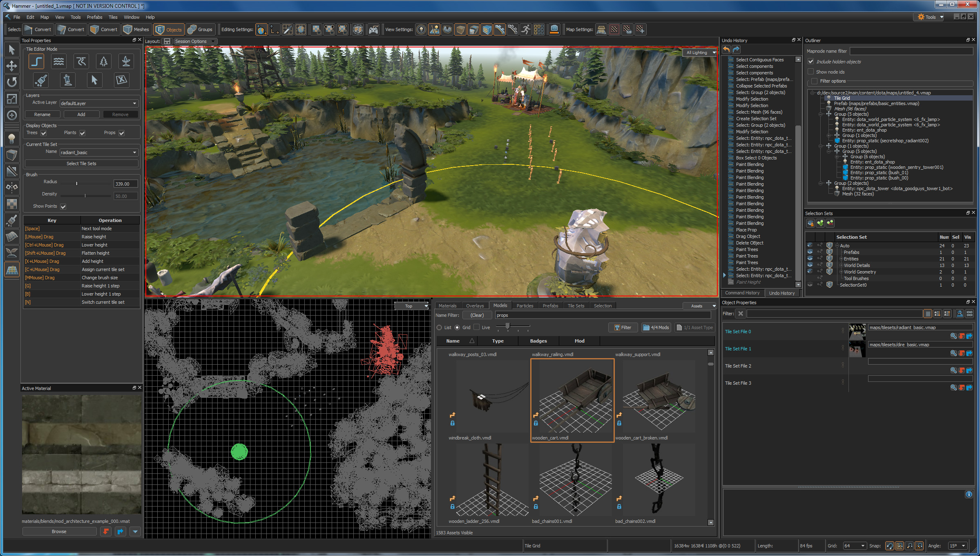980x556 pixels.
Task: Select the Paint Trees tool
Action: [x=104, y=62]
